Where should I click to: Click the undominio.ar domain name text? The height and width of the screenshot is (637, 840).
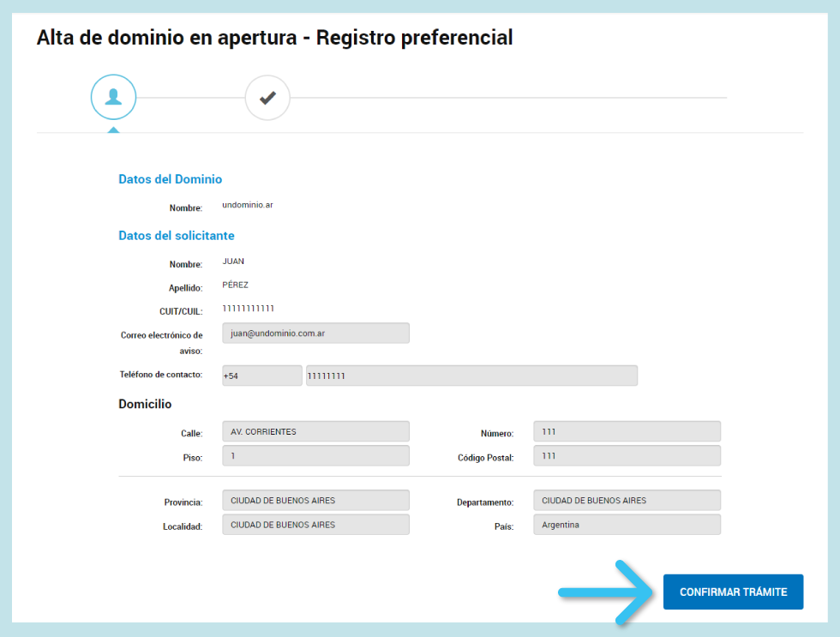click(247, 206)
